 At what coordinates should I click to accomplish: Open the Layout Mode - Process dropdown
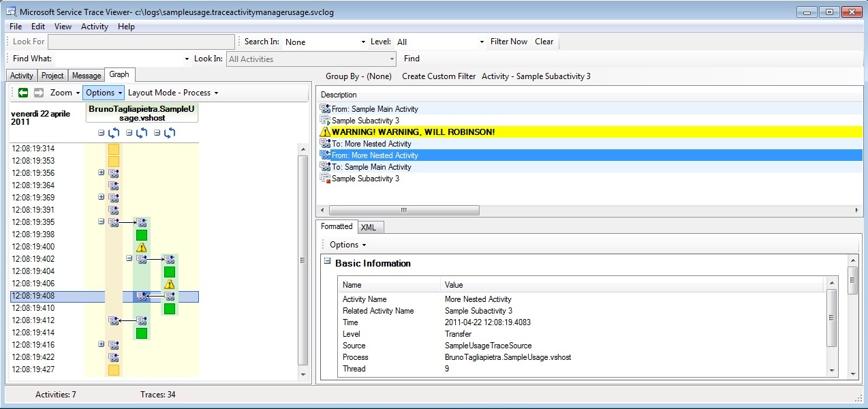173,93
